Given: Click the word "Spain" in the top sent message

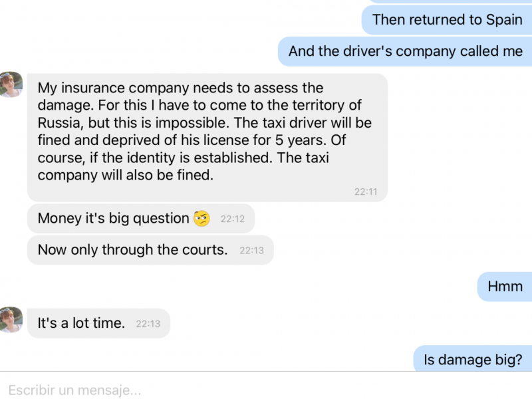Looking at the screenshot, I should tap(504, 20).
